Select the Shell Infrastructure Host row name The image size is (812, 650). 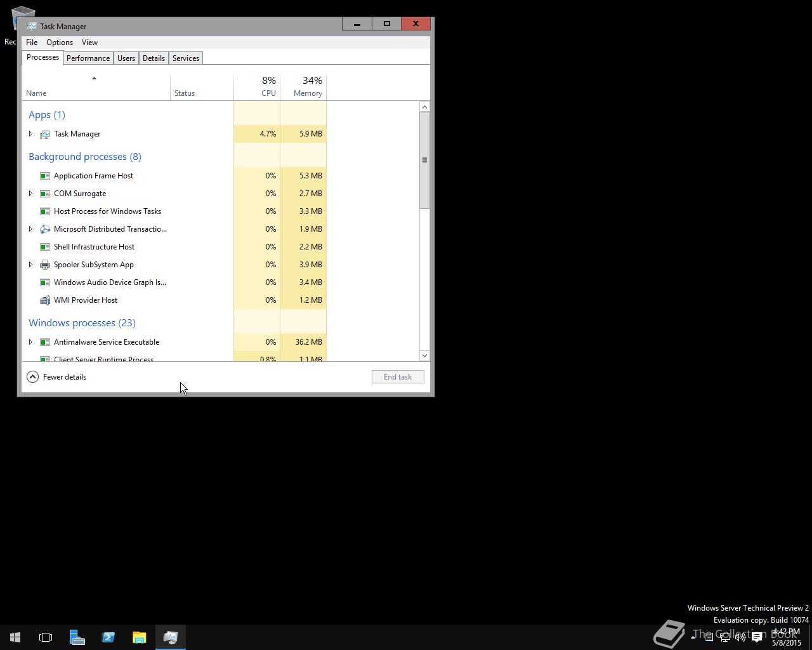click(x=94, y=247)
